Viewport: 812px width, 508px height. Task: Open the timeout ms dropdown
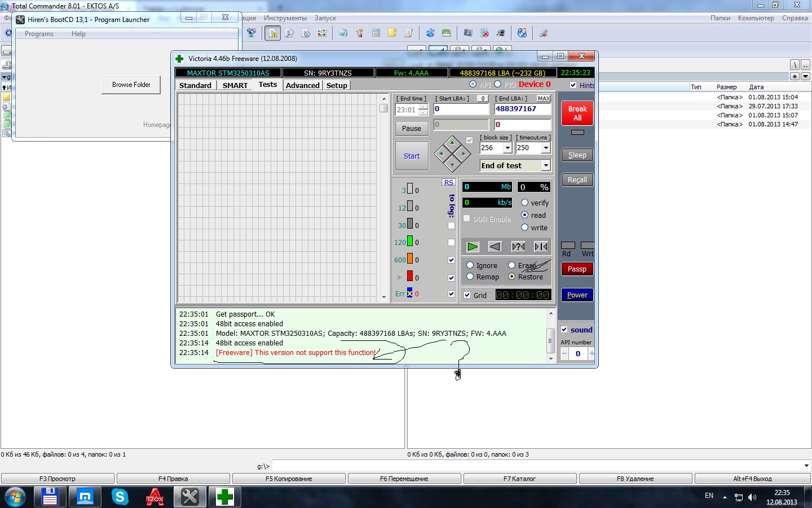(546, 148)
